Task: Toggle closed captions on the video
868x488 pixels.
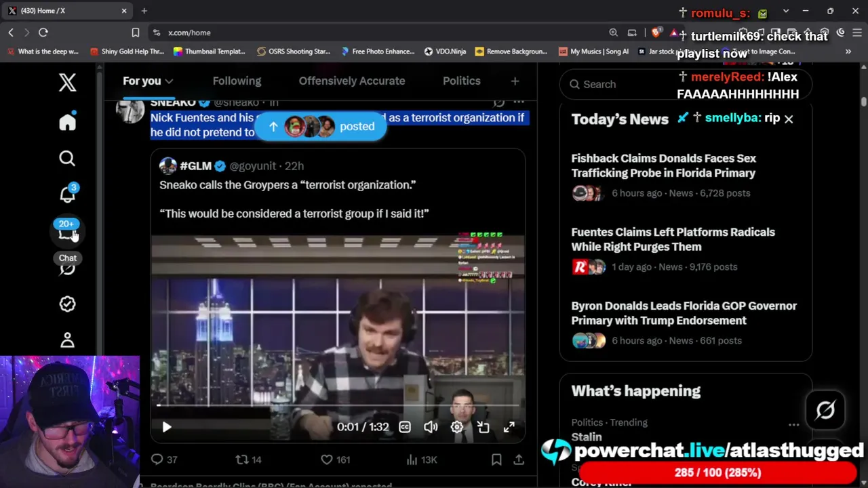Action: [x=405, y=427]
